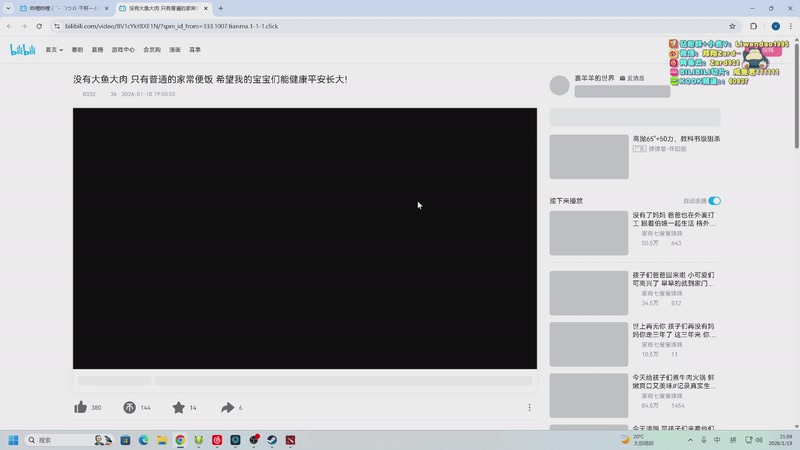The image size is (800, 450).
Task: Open Steam from taskbar
Action: (272, 440)
